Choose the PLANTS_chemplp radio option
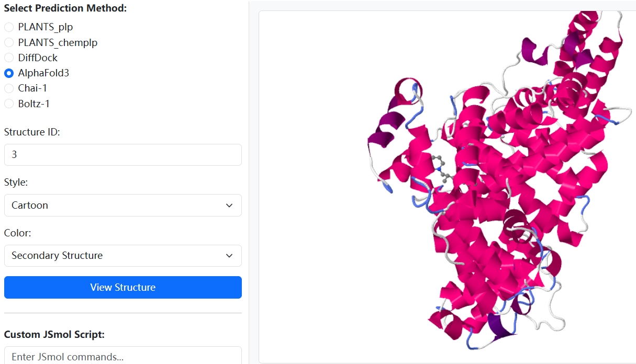Viewport: 636px width, 364px height. pos(9,42)
